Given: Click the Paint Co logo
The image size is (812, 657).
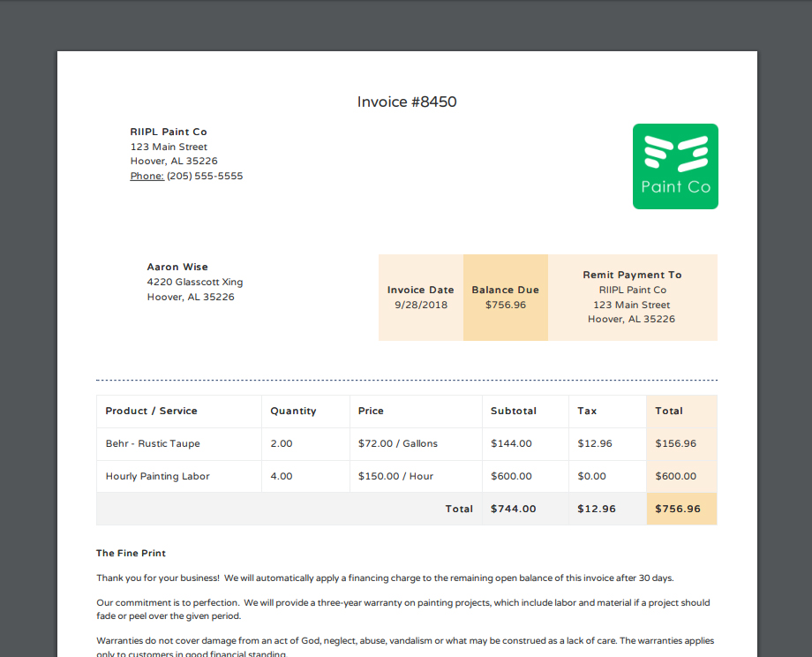Looking at the screenshot, I should pyautogui.click(x=675, y=166).
